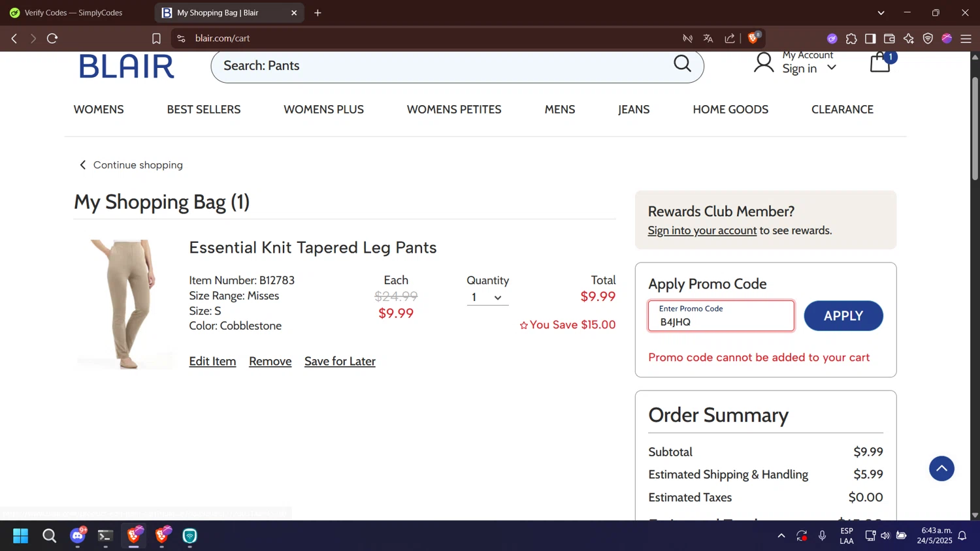Image resolution: width=980 pixels, height=551 pixels.
Task: Open the browser hamburger menu
Action: (966, 39)
